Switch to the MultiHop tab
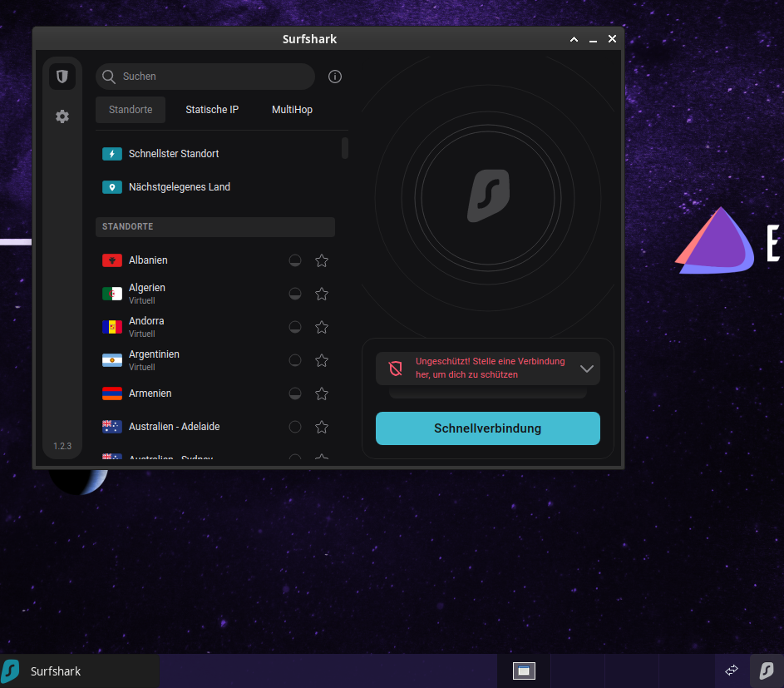Image resolution: width=784 pixels, height=688 pixels. (292, 110)
